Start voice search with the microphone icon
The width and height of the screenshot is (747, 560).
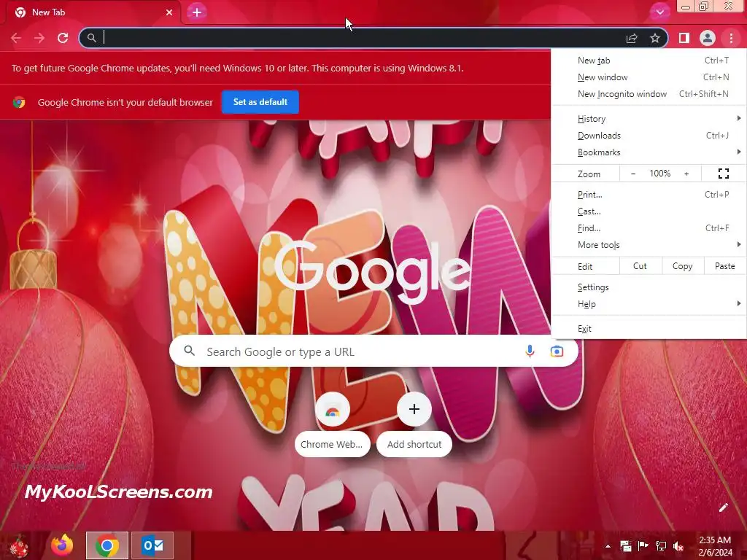tap(530, 351)
